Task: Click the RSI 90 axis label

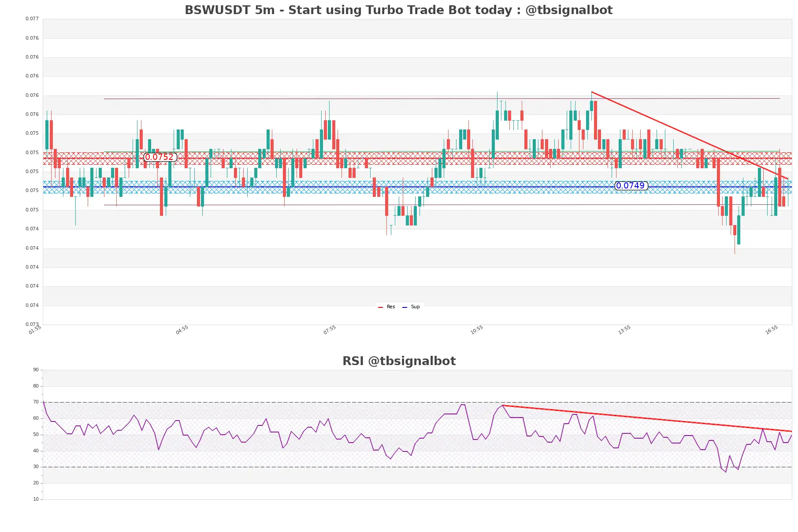Action: tap(36, 370)
